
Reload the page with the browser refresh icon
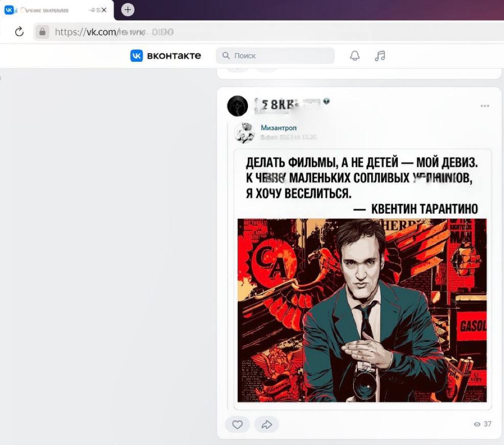19,32
